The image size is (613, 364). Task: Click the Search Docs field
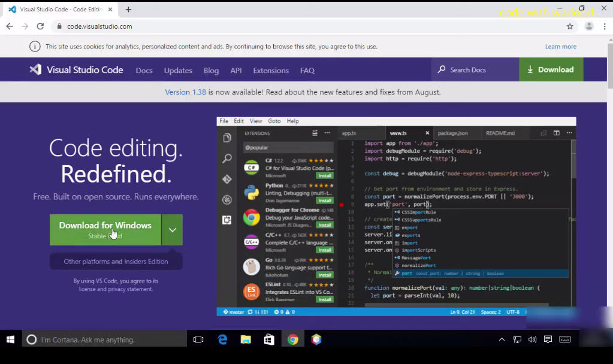click(x=475, y=69)
